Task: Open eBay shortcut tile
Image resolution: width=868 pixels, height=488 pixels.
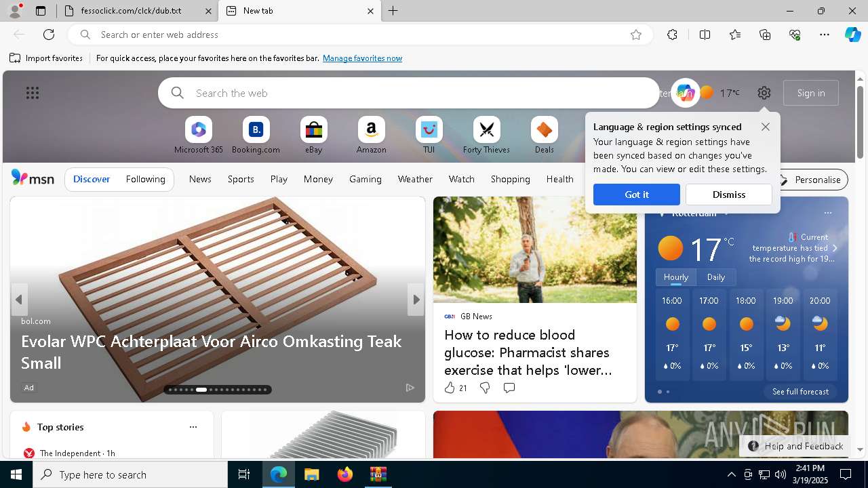Action: (x=313, y=136)
